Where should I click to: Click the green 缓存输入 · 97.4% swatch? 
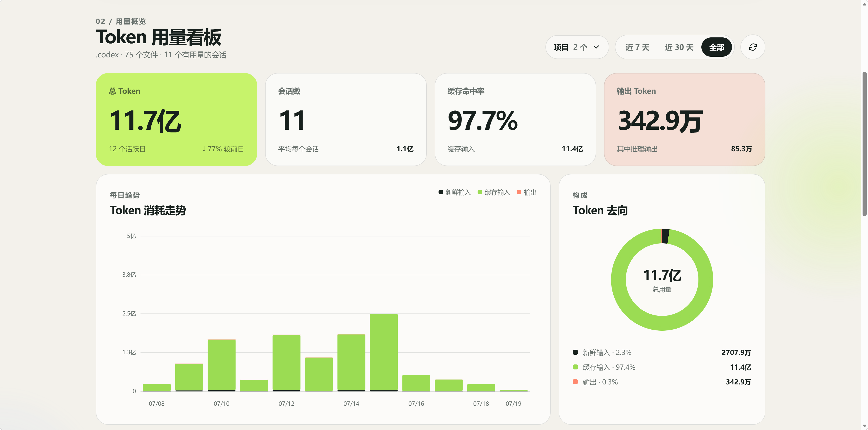click(575, 367)
